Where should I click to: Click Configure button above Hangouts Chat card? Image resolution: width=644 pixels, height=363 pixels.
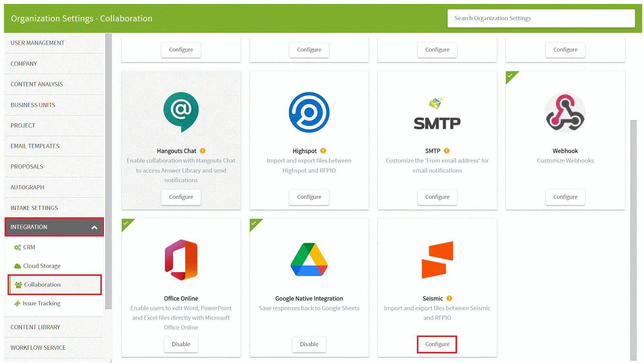click(181, 50)
